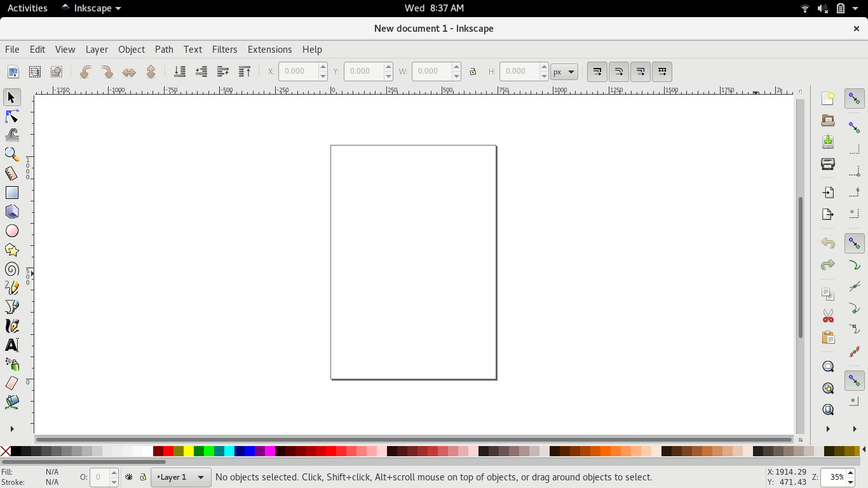Click the Print document icon
The height and width of the screenshot is (488, 868).
pyautogui.click(x=827, y=163)
